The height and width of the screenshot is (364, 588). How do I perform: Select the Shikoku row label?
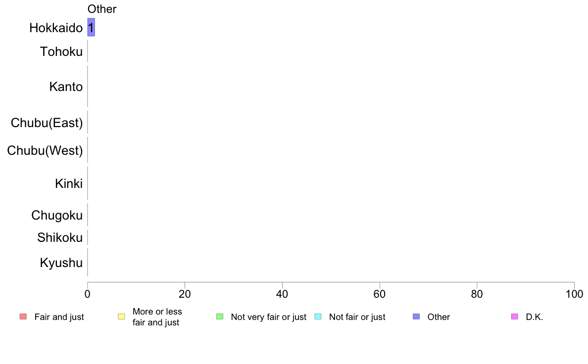[x=60, y=237]
